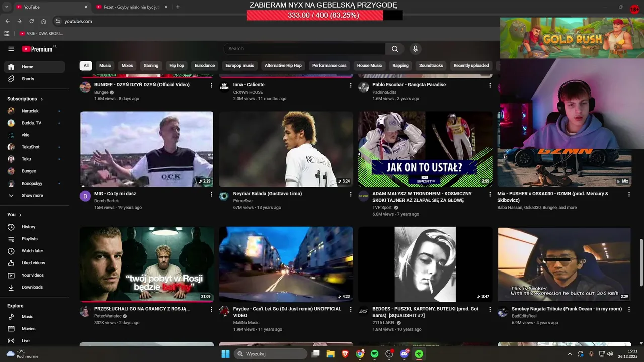Close the YouTube browser tab
The image size is (644, 362).
tap(86, 7)
